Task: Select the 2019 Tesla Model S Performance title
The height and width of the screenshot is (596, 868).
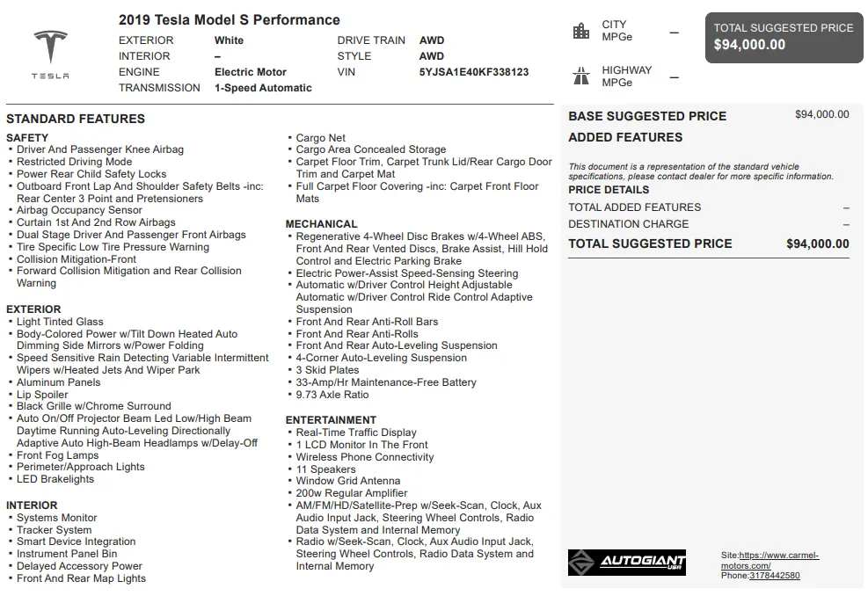Action: pyautogui.click(x=229, y=19)
